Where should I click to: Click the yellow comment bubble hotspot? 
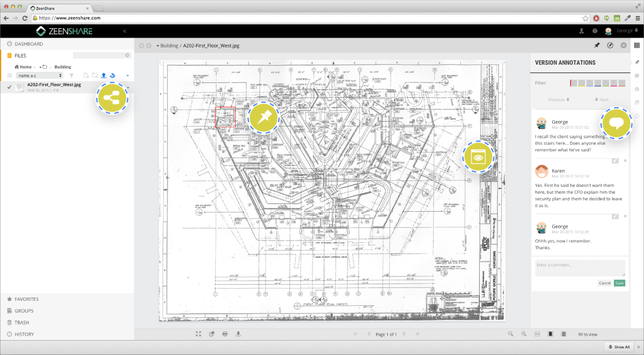coord(616,123)
